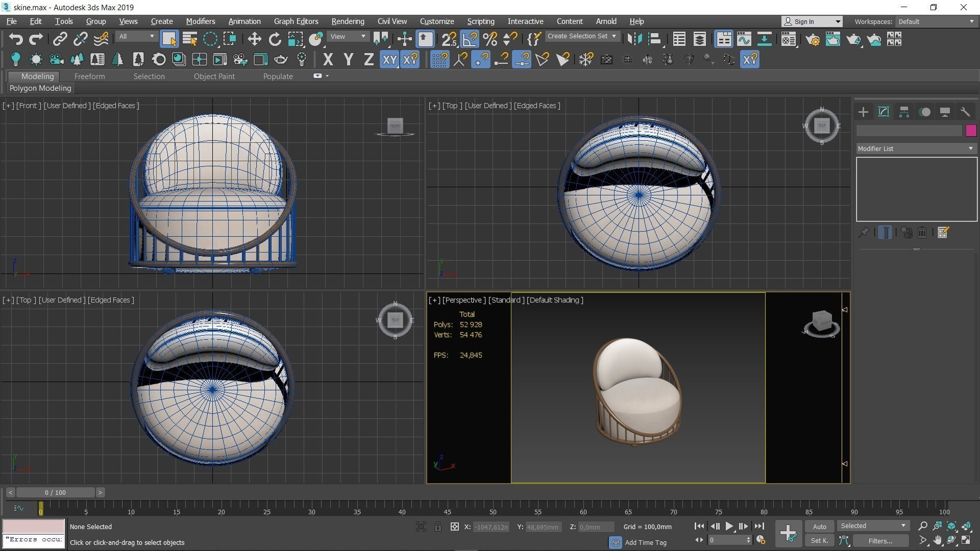This screenshot has height=551, width=980.
Task: Open the View reference coordinate dropdown
Action: tap(348, 37)
